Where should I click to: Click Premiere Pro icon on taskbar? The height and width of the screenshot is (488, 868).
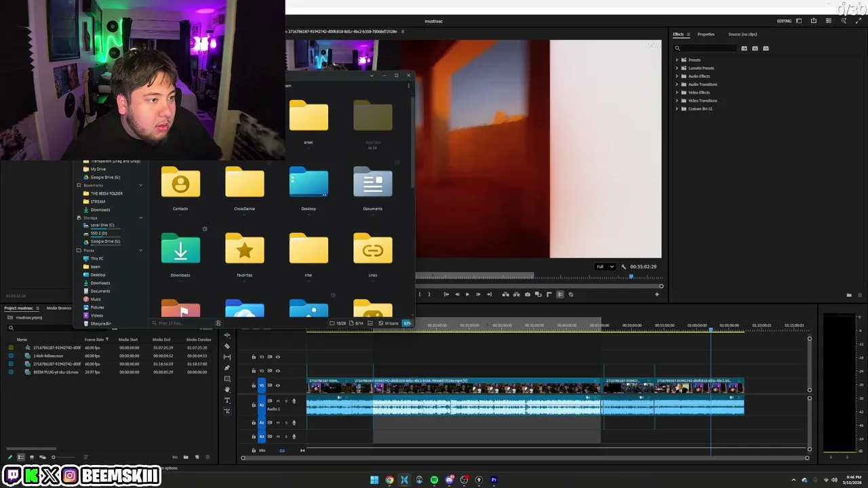click(494, 480)
